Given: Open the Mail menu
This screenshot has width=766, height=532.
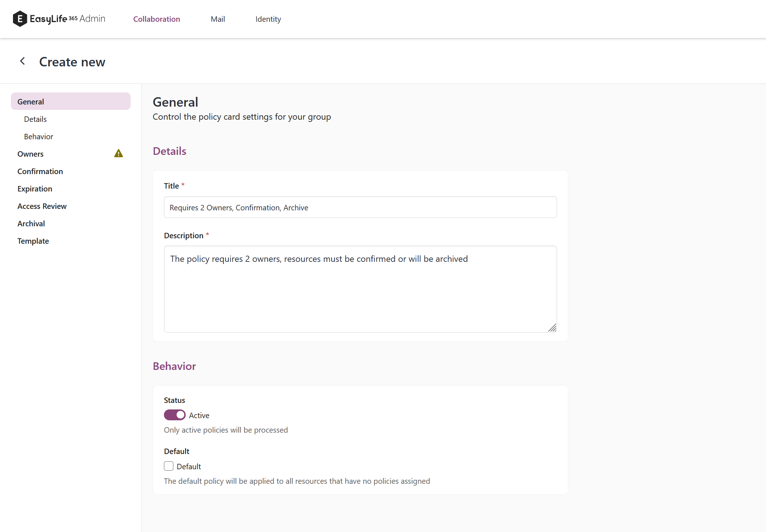Looking at the screenshot, I should (x=218, y=19).
